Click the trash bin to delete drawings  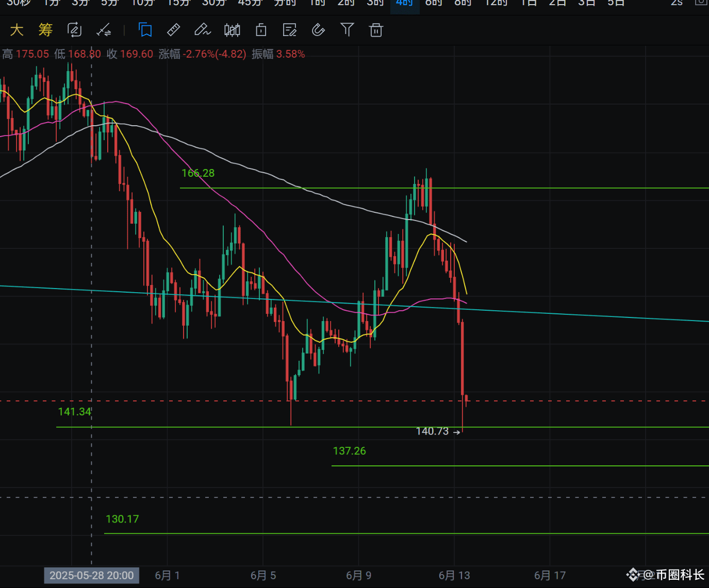pyautogui.click(x=376, y=30)
